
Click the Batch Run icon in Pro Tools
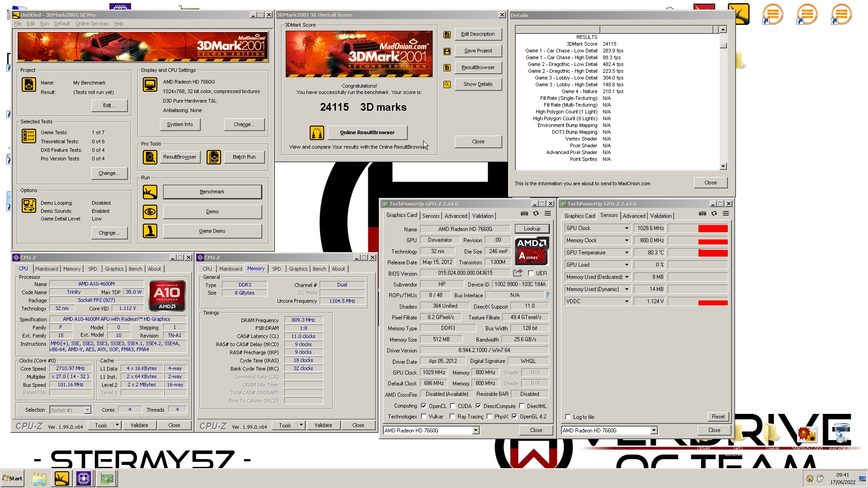[x=214, y=157]
